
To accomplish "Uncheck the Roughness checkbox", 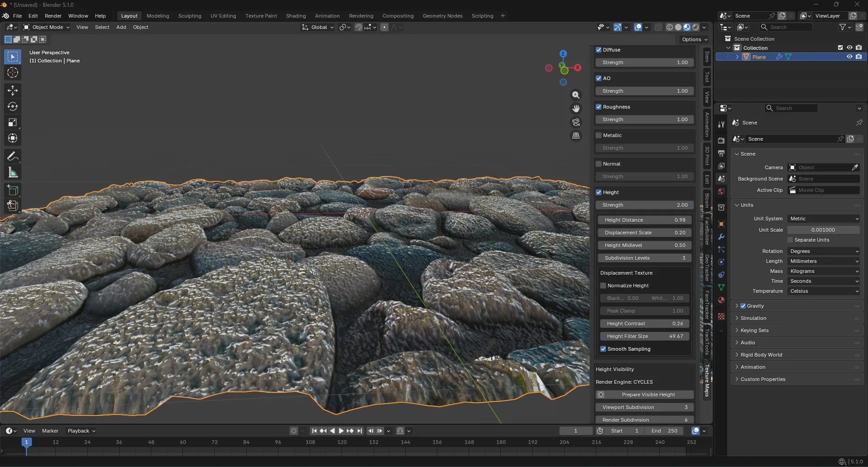I will click(599, 107).
